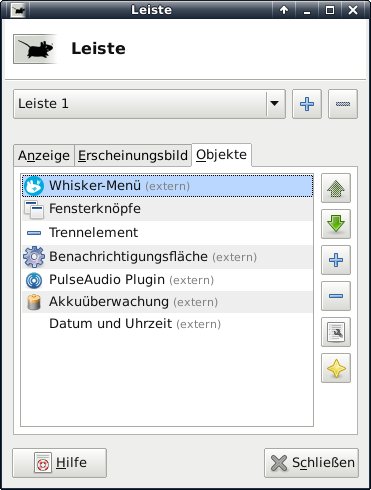This screenshot has height=490, width=371.
Task: Move selected item down with green arrow
Action: [336, 224]
